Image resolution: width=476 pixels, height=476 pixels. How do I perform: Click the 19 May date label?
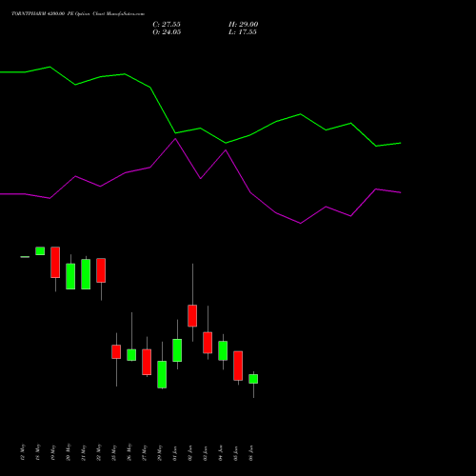coord(53,452)
